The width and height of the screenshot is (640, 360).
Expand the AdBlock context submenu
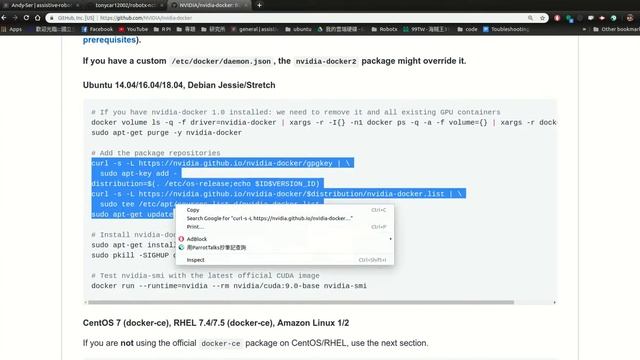click(x=285, y=239)
